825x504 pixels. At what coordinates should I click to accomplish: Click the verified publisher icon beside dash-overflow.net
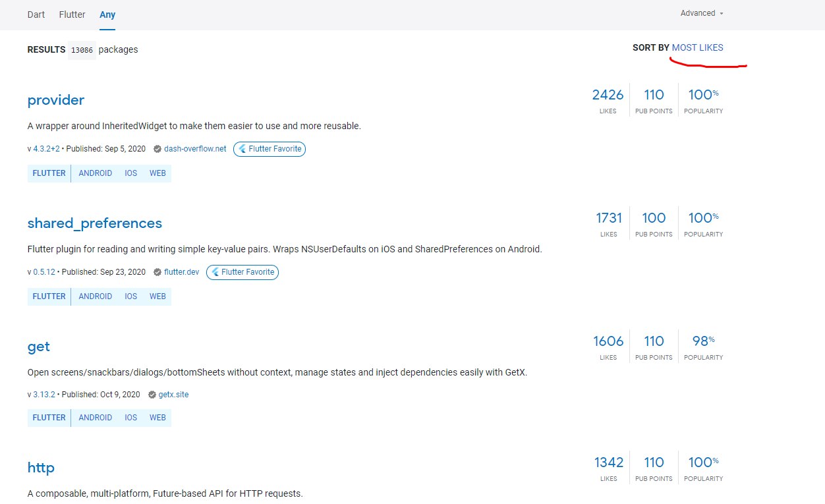point(157,149)
